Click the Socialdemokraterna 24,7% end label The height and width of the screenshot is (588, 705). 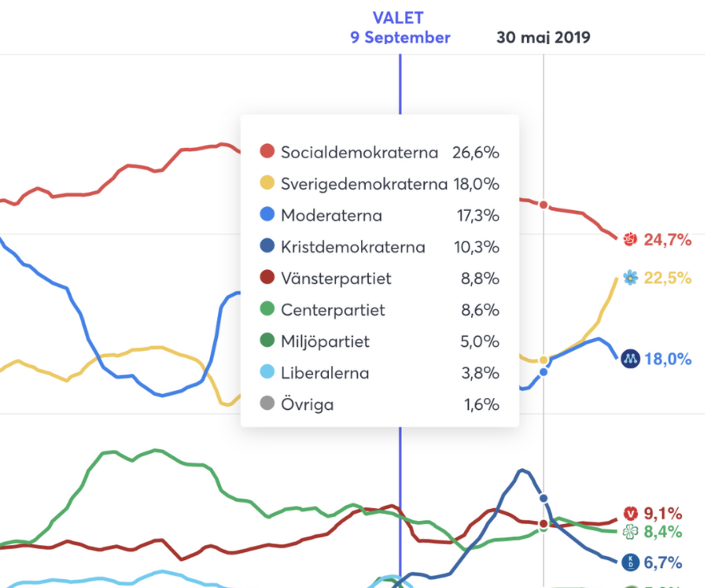(668, 240)
